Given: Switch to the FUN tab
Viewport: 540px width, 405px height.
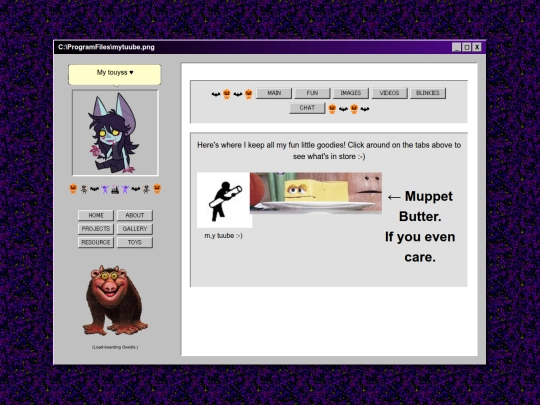Looking at the screenshot, I should (x=312, y=93).
